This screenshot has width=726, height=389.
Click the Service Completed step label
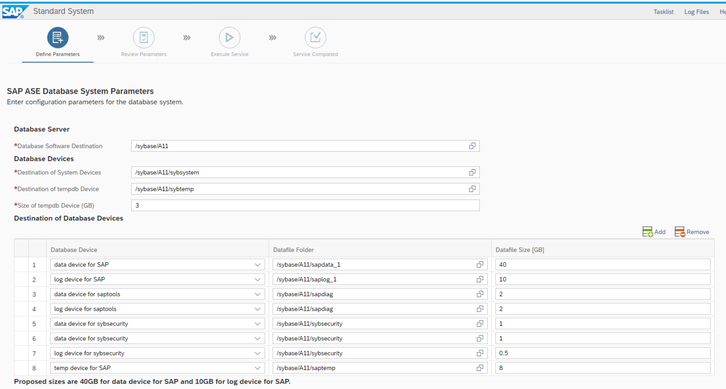[315, 54]
